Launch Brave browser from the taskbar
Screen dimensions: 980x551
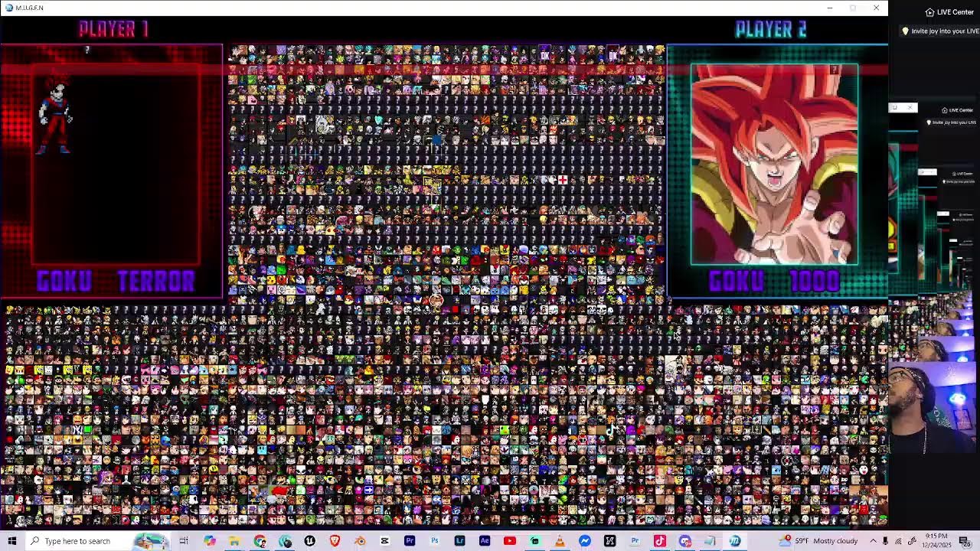click(x=335, y=541)
